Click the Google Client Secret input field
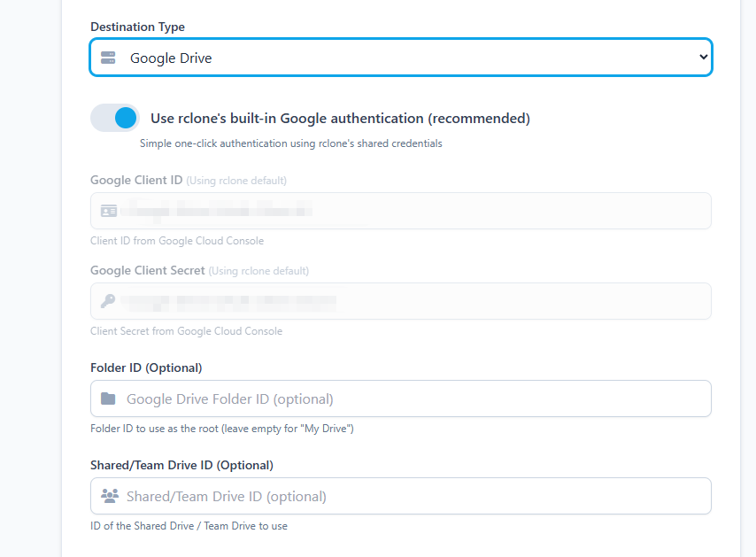Screen dimensions: 756x557 401,301
